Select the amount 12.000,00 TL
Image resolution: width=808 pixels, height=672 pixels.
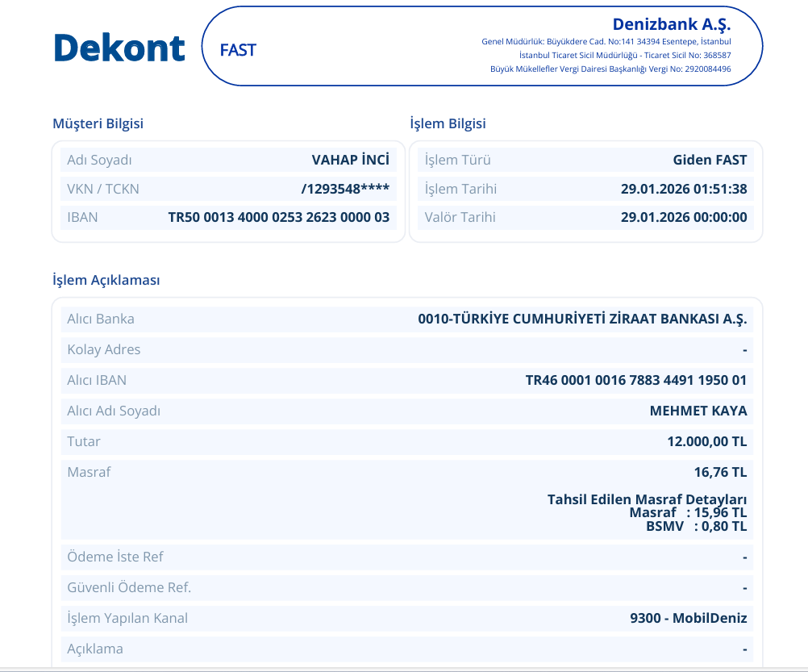point(707,441)
